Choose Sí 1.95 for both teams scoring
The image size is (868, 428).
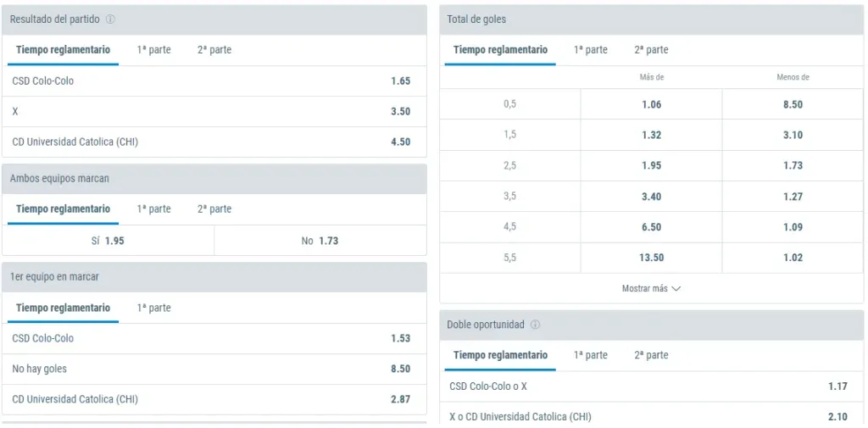click(108, 241)
